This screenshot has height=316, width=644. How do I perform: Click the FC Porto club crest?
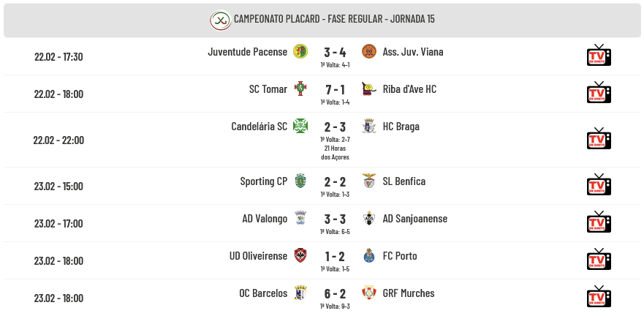[x=369, y=255]
